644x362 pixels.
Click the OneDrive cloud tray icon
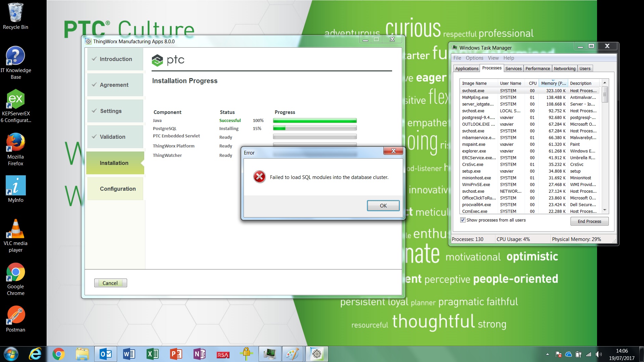(x=569, y=354)
